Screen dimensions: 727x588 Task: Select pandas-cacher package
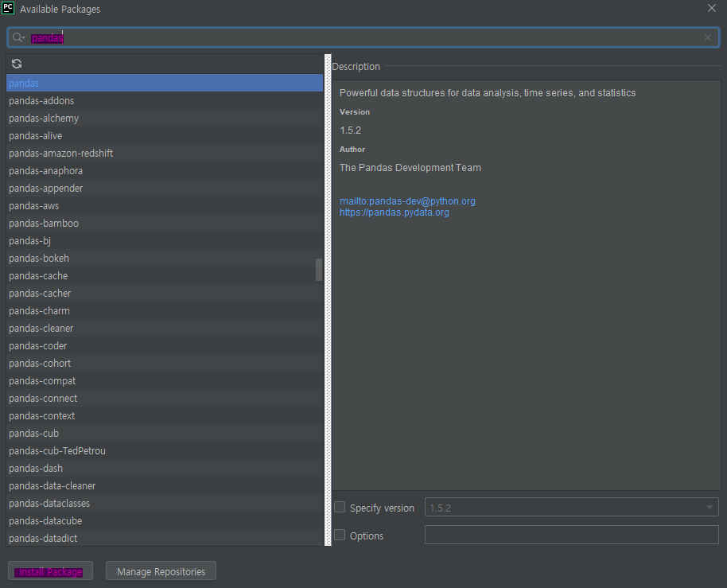click(165, 293)
